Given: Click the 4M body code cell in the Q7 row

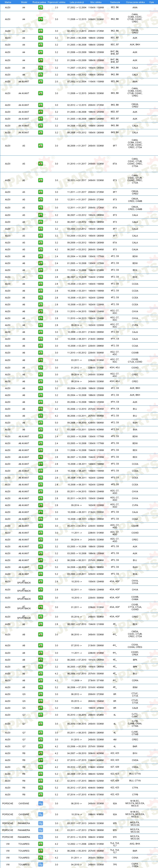Looking at the screenshot, I should pyautogui.click(x=115, y=740).
